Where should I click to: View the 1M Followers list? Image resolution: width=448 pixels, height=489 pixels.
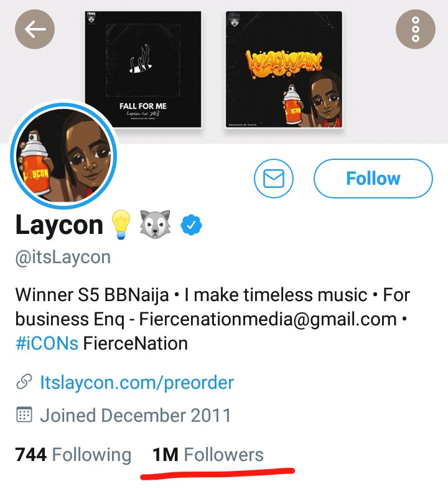208,454
